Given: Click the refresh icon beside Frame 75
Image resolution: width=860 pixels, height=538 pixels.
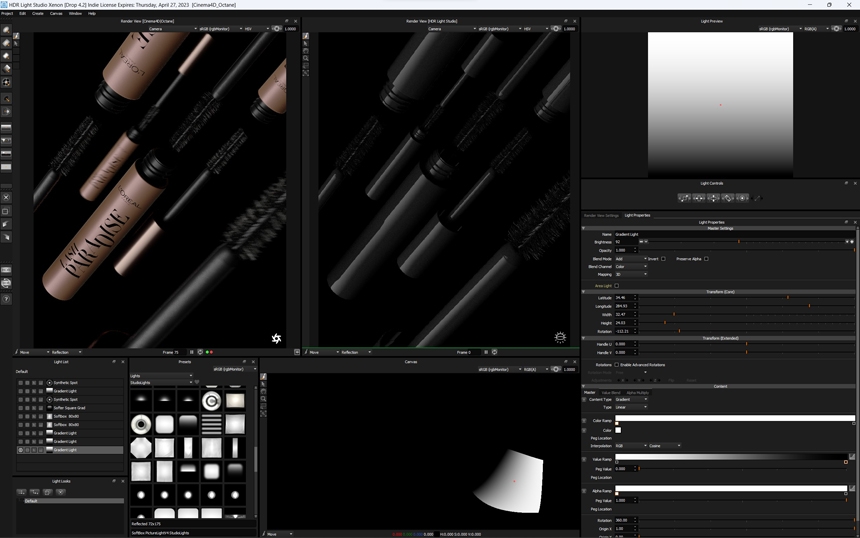Looking at the screenshot, I should 200,352.
